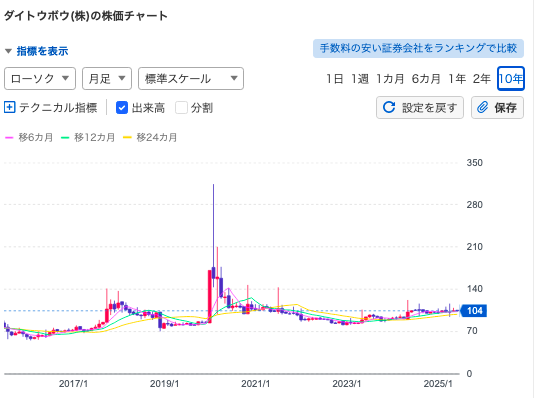Click the paperclip icon on 保存
This screenshot has height=398, width=534.
click(482, 107)
